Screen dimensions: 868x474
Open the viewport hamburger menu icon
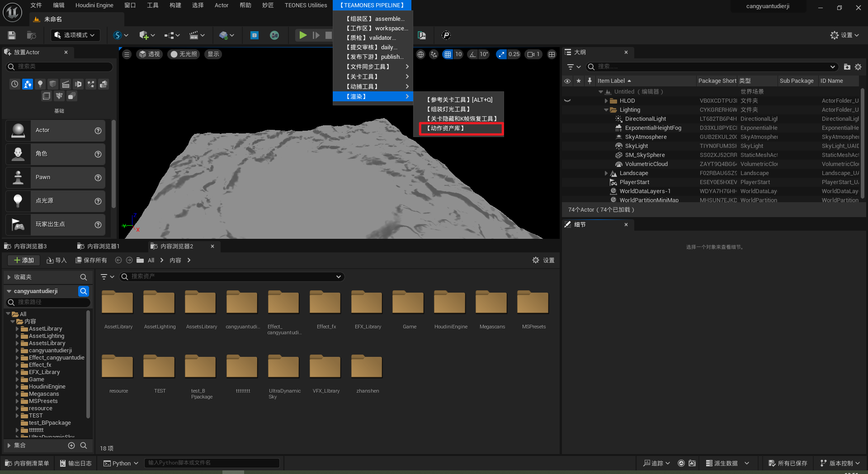pos(127,54)
